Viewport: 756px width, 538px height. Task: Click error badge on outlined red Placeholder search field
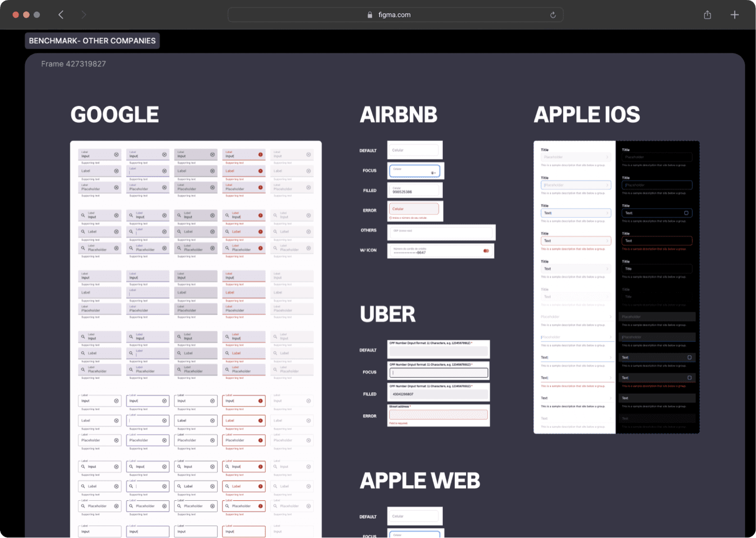pyautogui.click(x=260, y=506)
